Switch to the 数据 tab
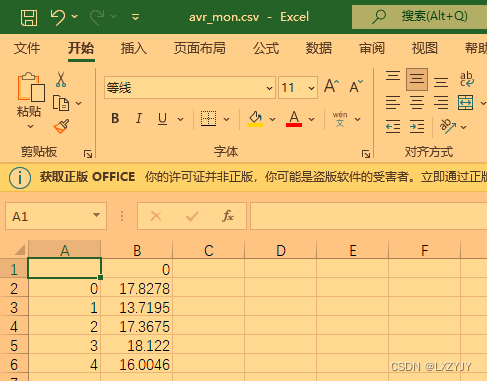 (x=319, y=48)
